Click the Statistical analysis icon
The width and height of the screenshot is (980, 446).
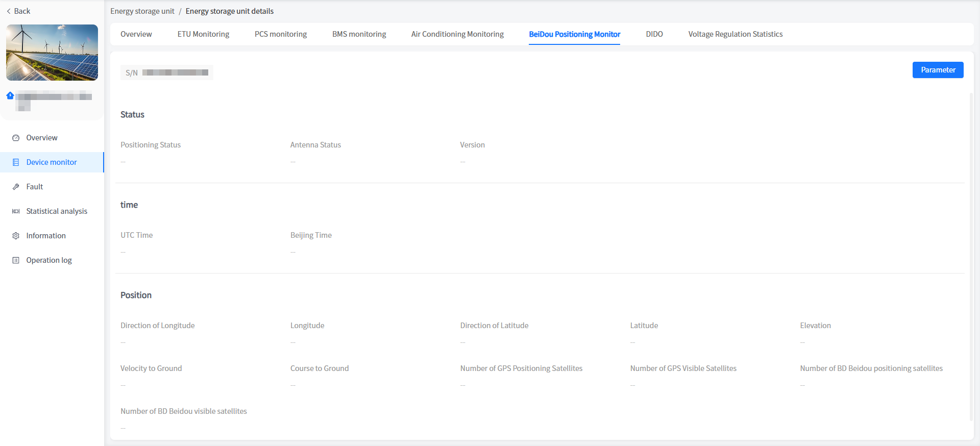[x=16, y=211]
